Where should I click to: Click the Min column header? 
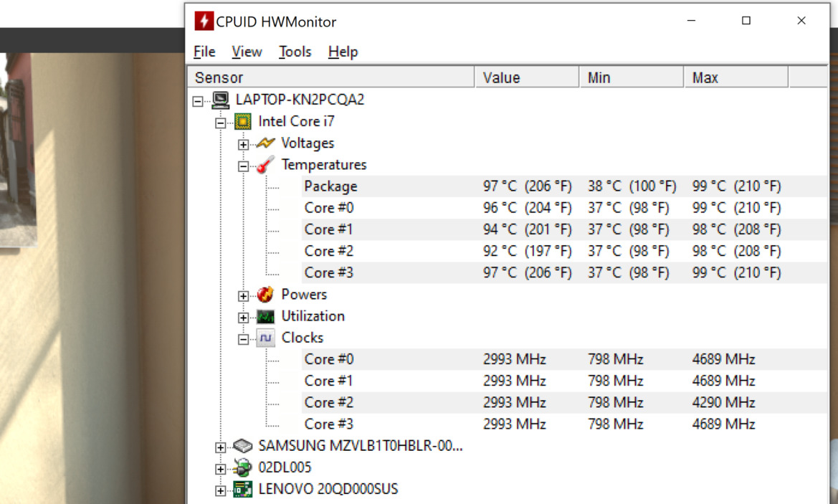tap(632, 77)
